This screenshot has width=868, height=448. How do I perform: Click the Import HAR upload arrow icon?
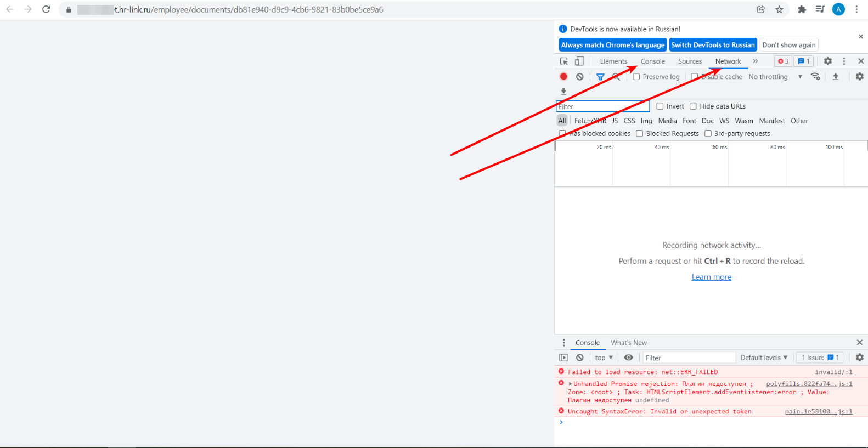coord(836,77)
